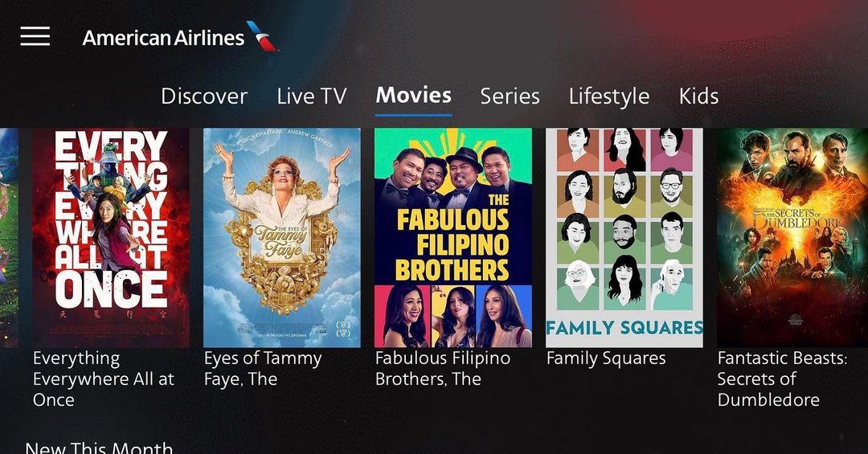Switch to the Discover tab
Viewport: 868px width, 454px height.
click(x=204, y=96)
